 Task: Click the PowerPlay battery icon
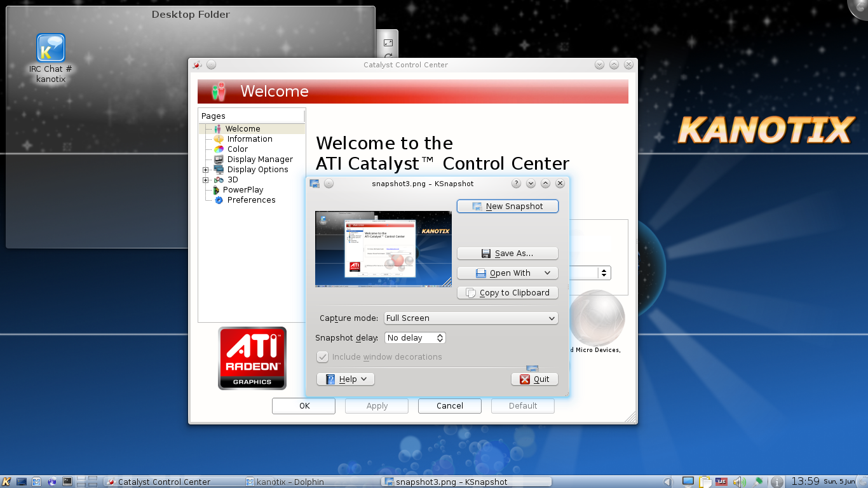216,190
